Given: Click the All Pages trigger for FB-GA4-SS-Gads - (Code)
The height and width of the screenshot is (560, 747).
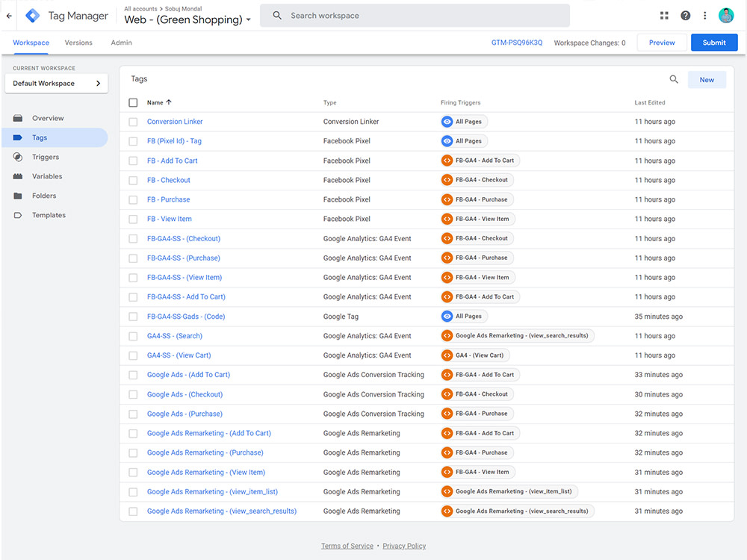Looking at the screenshot, I should (464, 316).
